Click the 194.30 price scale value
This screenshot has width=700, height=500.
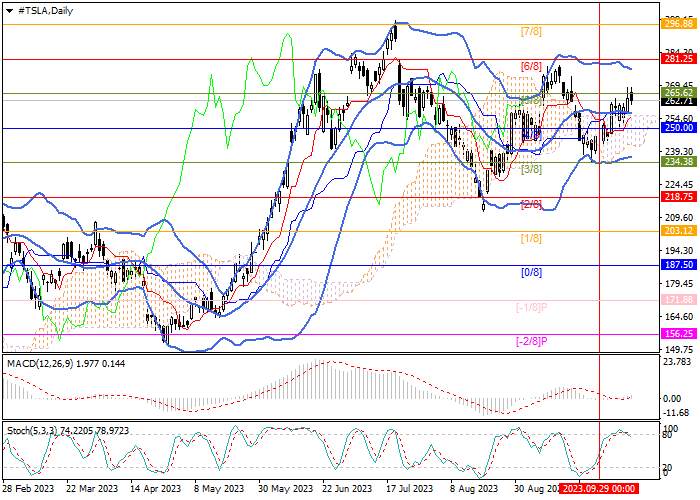pos(678,250)
